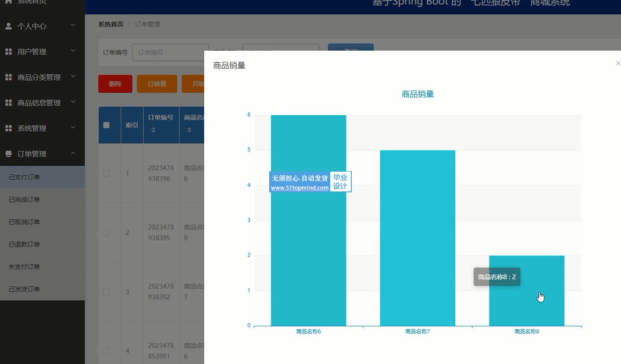Click the 商品信息管理 grid icon
The image size is (621, 364).
(8, 103)
